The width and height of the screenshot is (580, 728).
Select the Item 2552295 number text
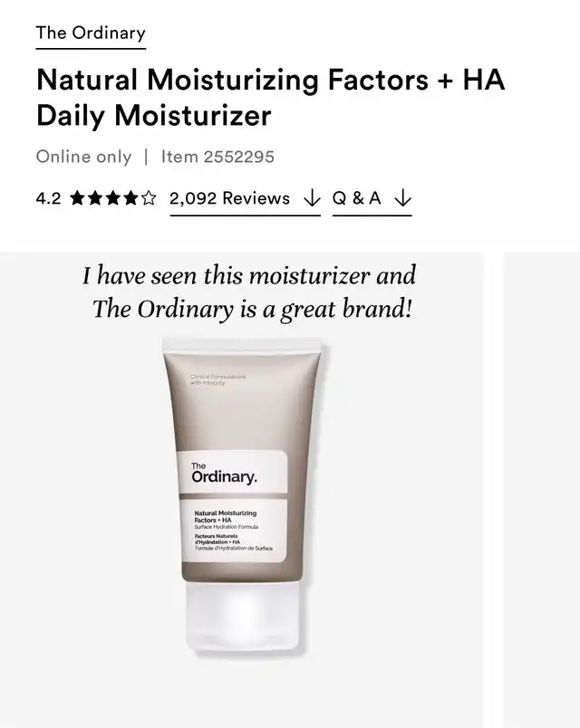point(217,157)
